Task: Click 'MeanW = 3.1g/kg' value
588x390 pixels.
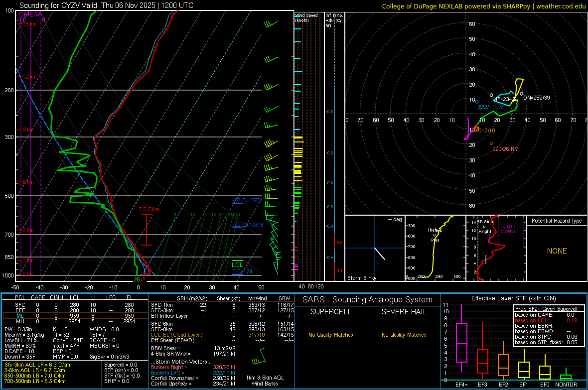Action: click(x=24, y=335)
